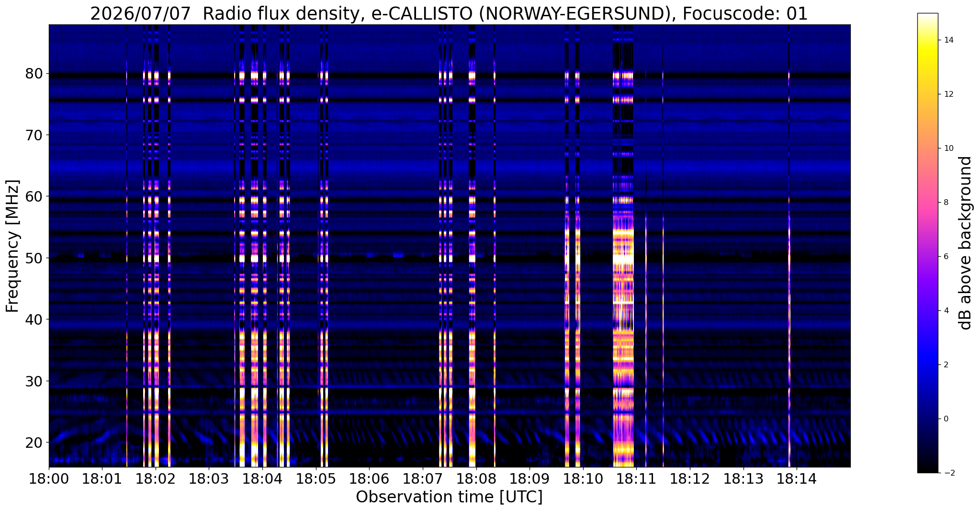Click the 18:08 time tick label
This screenshot has width=980, height=511.
tap(476, 479)
